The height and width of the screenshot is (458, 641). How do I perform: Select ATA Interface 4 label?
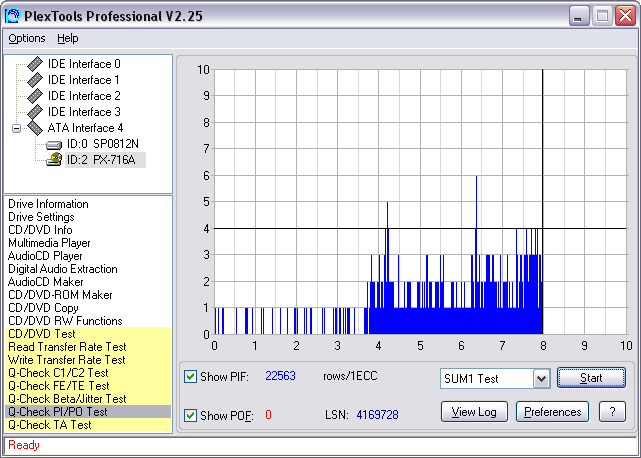(x=85, y=128)
